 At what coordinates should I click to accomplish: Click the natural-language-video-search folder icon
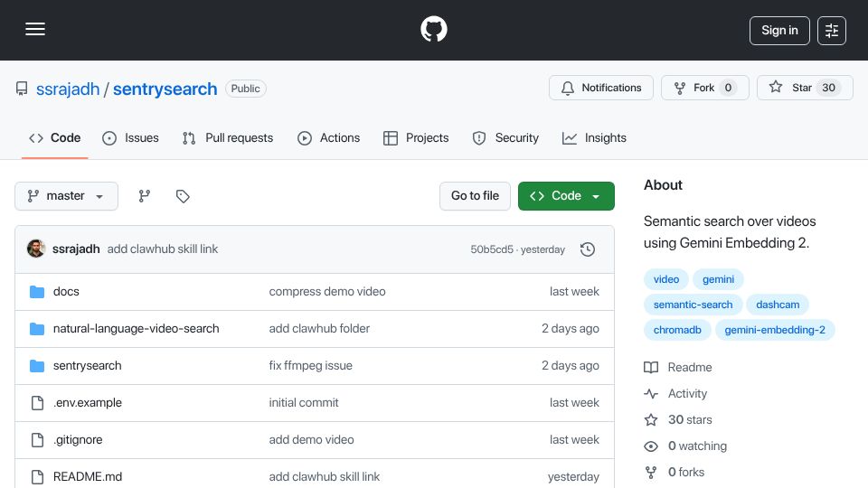click(37, 329)
